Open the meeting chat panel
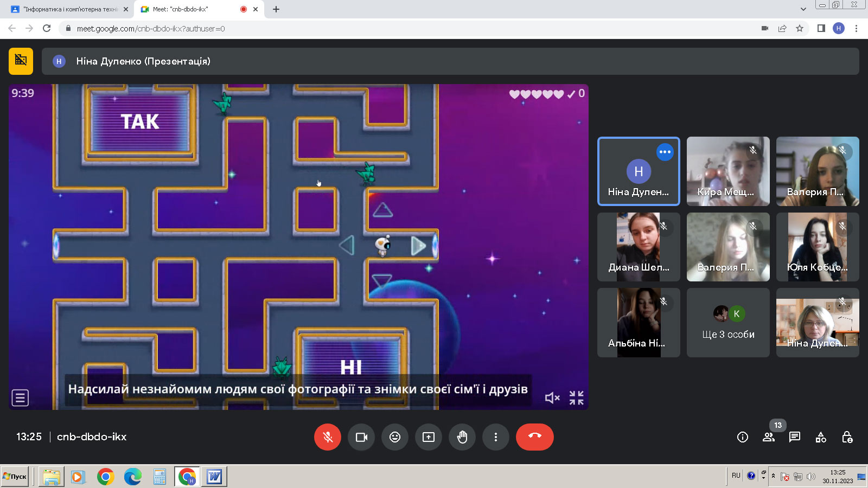This screenshot has height=488, width=868. pyautogui.click(x=795, y=437)
